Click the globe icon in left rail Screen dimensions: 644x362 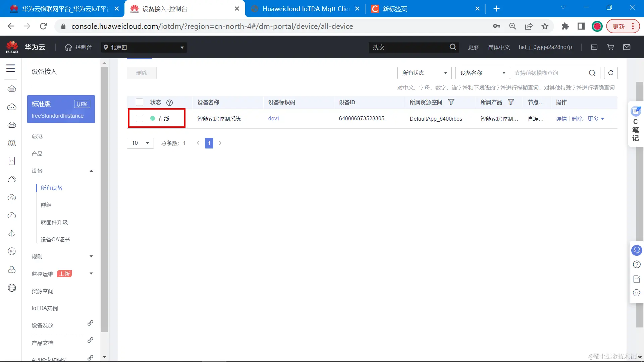coord(12,288)
